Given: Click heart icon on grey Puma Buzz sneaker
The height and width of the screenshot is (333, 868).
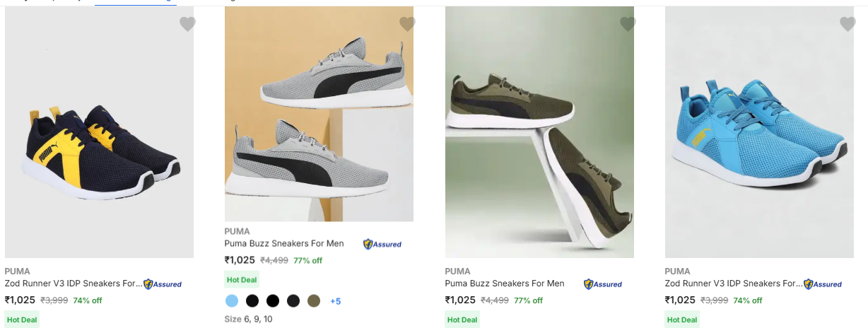Looking at the screenshot, I should (407, 25).
